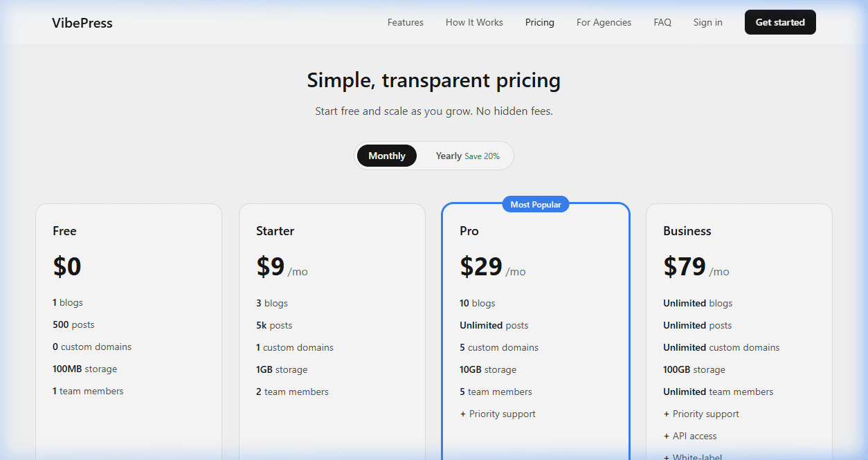Click the Sign in link

(707, 22)
